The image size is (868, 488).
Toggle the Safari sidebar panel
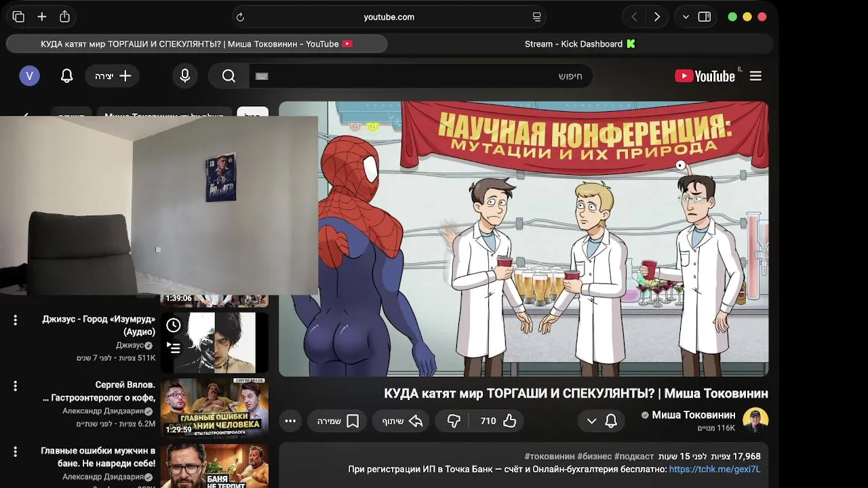coord(705,17)
